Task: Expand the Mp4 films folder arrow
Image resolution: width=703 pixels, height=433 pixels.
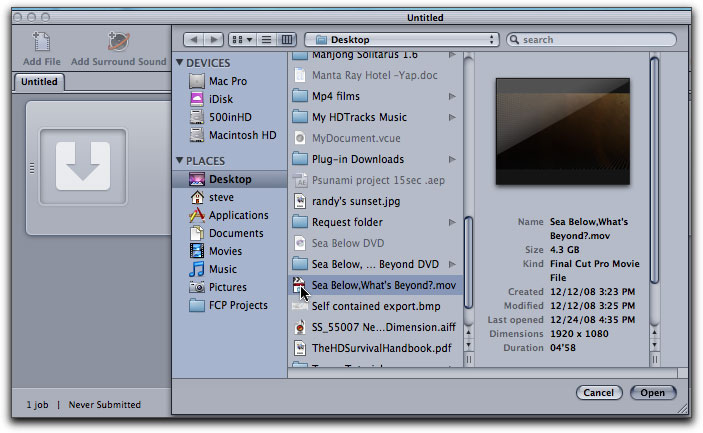Action: tap(452, 96)
